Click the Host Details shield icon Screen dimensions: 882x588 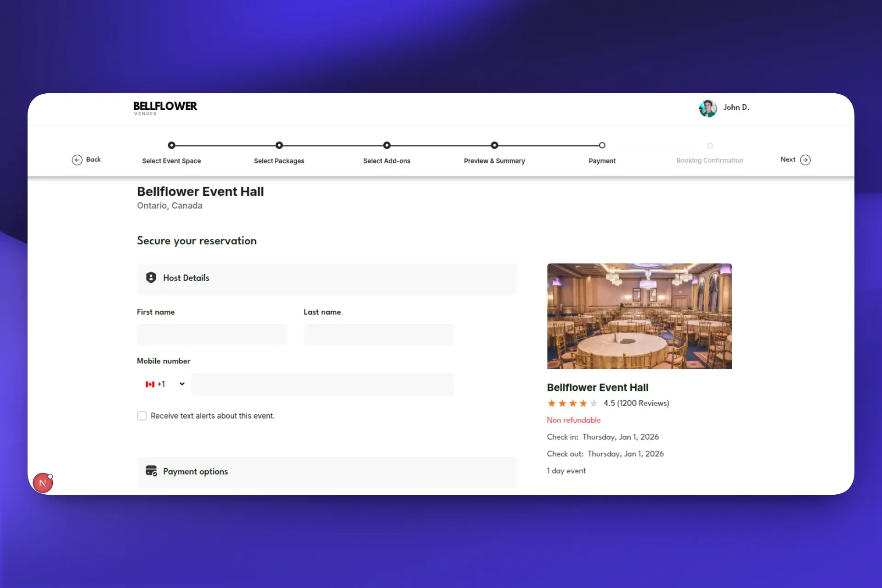(151, 277)
